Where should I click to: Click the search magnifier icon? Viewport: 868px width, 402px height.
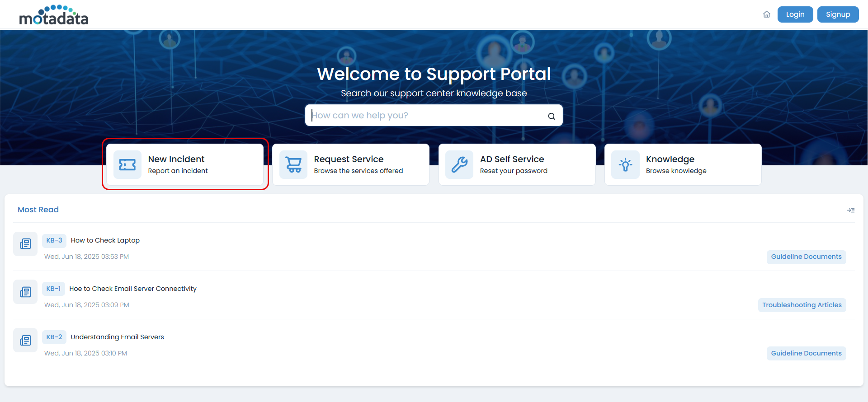point(552,116)
